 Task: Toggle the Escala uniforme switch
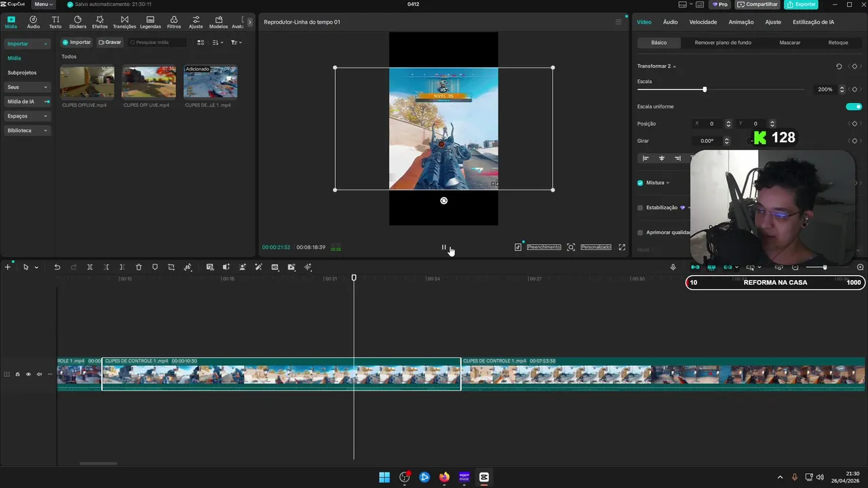click(854, 106)
